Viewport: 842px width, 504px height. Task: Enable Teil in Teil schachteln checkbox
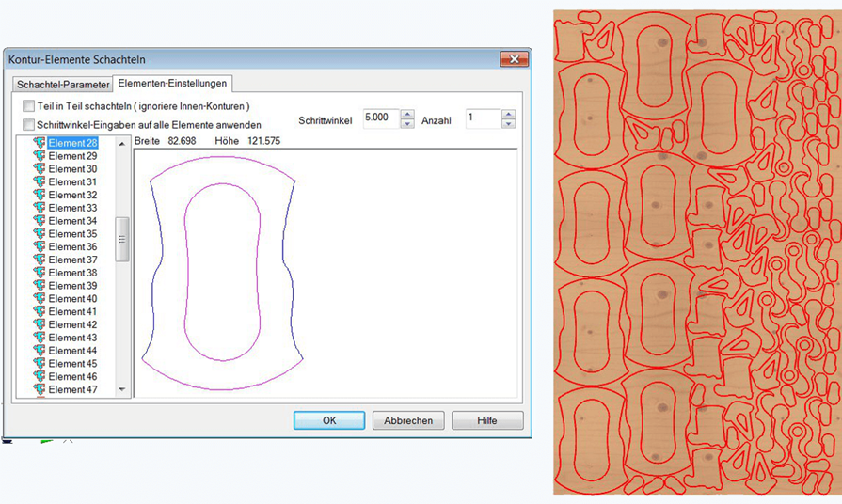coord(28,105)
